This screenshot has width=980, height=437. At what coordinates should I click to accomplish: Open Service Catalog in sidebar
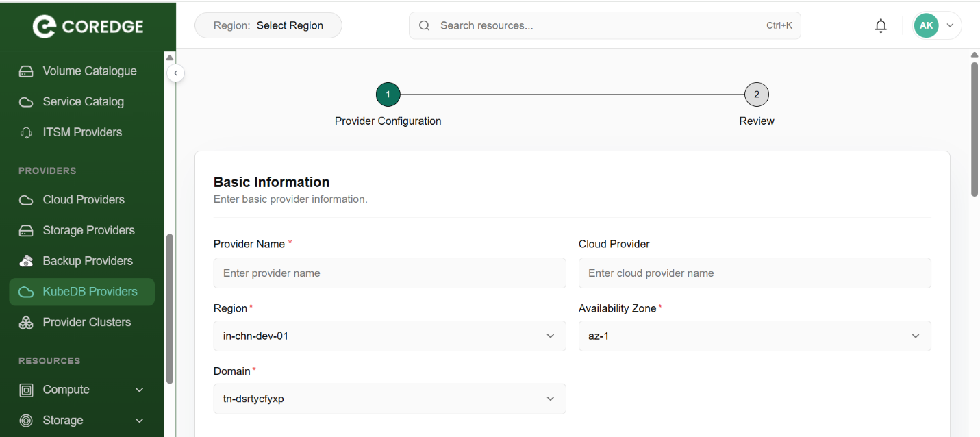[x=83, y=102]
